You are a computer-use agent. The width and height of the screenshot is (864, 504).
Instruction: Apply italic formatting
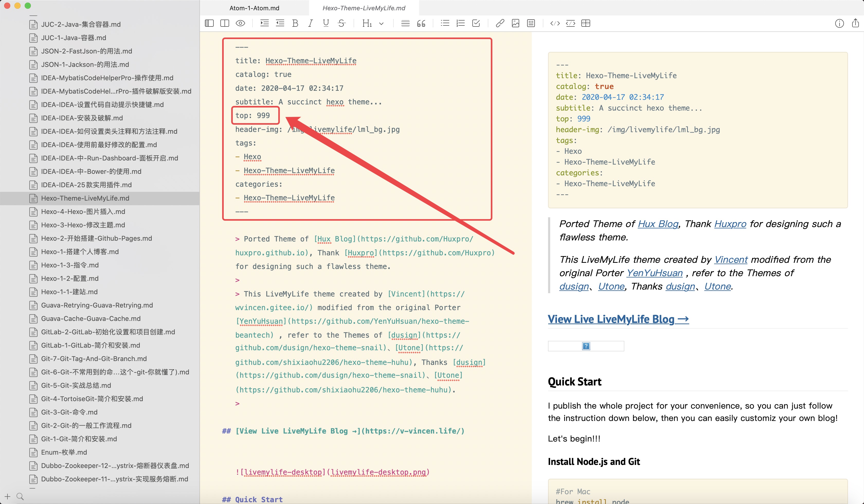[310, 23]
